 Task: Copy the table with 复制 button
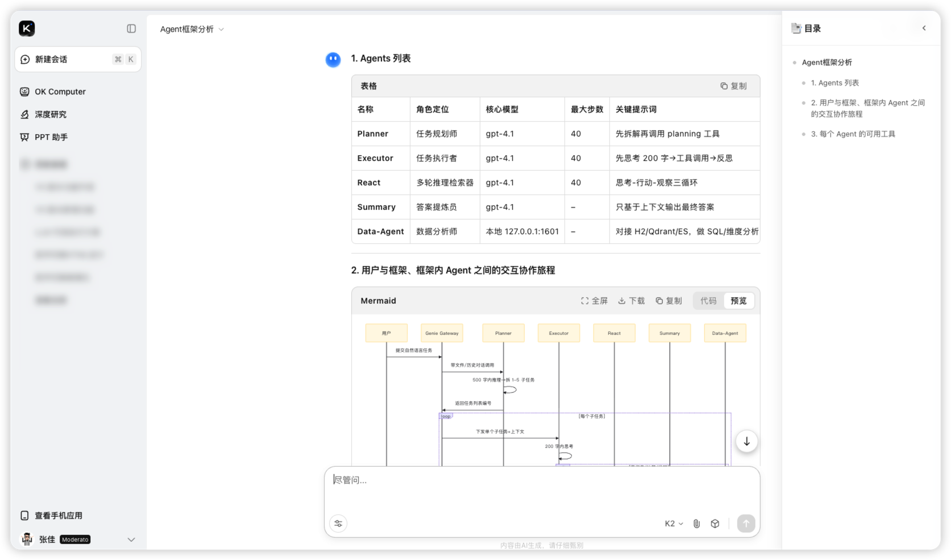click(733, 86)
